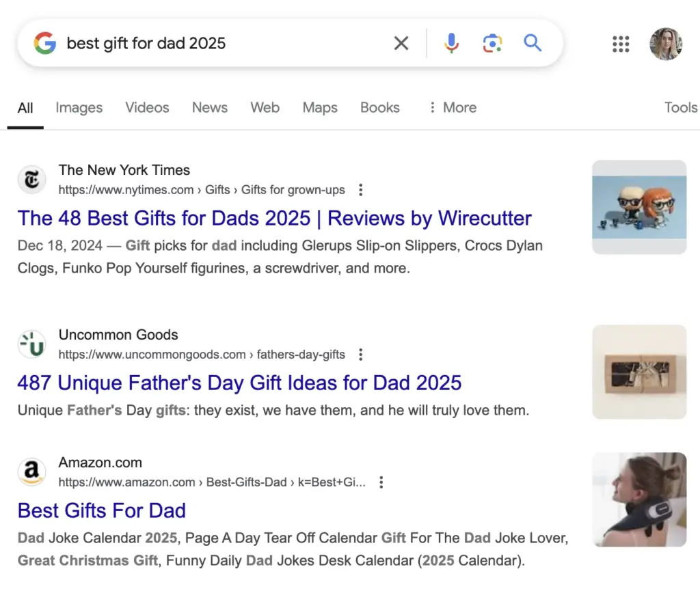Switch to the Images tab
Viewport: 700px width, 591px height.
(79, 107)
